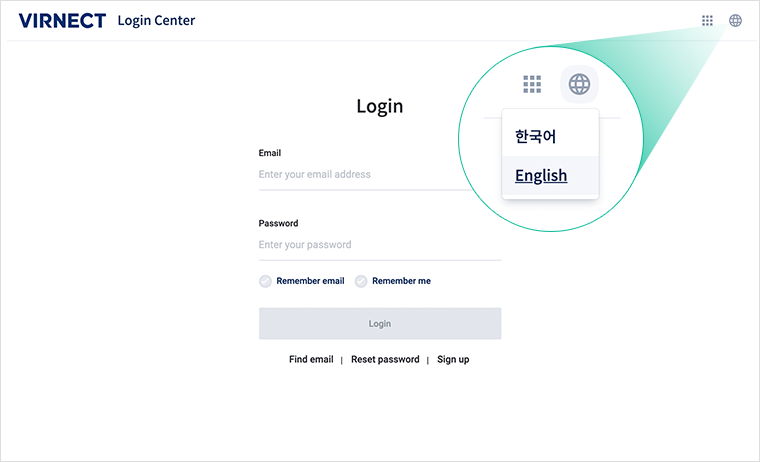Click the Remember email label text

point(310,281)
